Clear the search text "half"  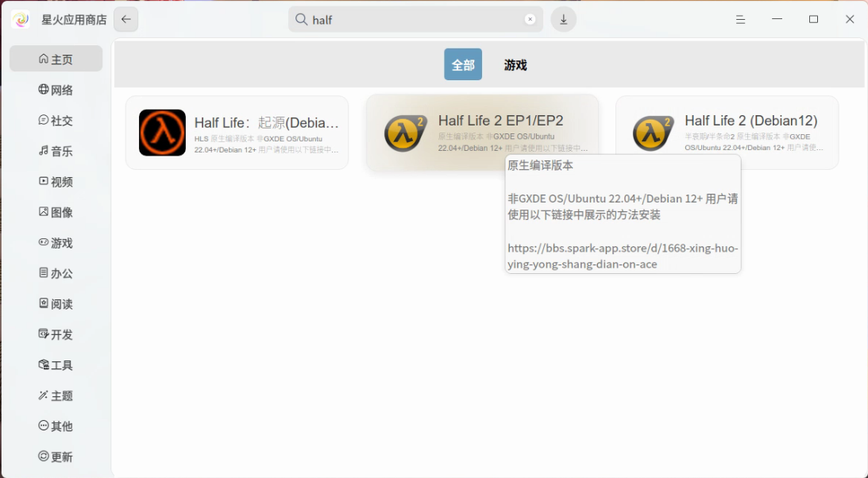530,19
